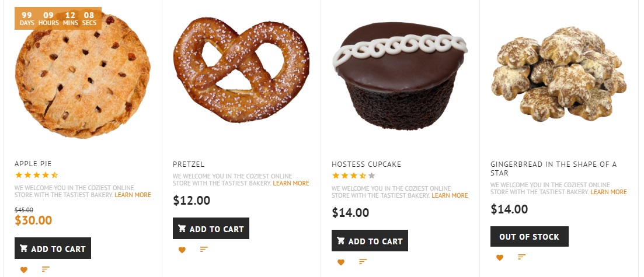Click the Hostess Cupcake title
This screenshot has height=277, width=644.
click(366, 164)
